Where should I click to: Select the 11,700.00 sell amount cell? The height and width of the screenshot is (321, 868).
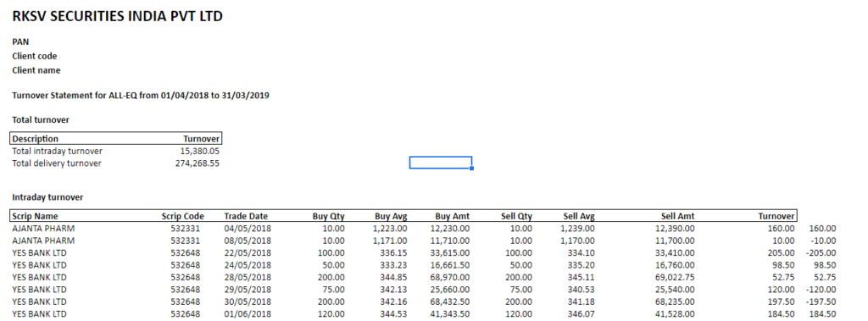pyautogui.click(x=675, y=241)
